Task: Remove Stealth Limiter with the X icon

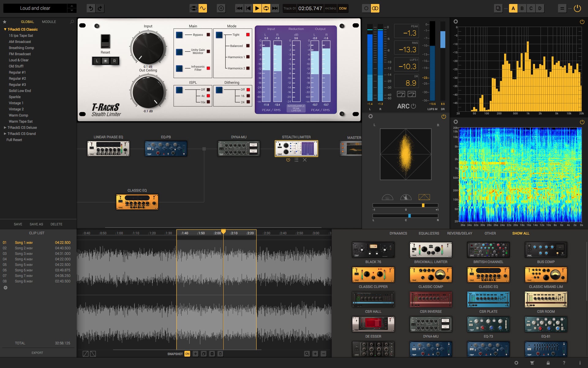Action: pos(305,160)
